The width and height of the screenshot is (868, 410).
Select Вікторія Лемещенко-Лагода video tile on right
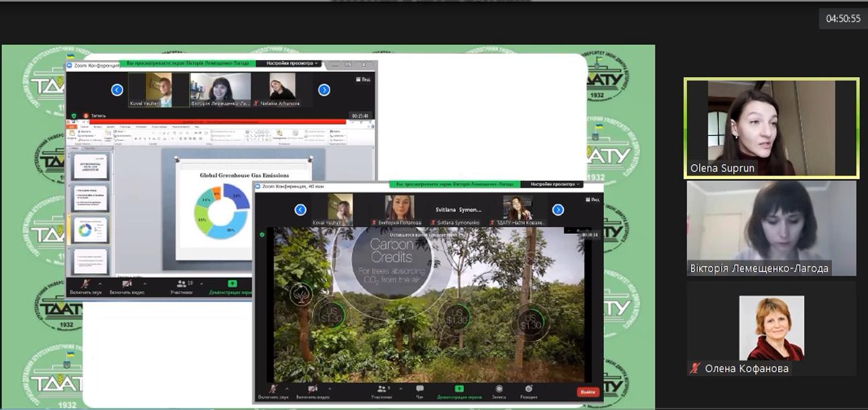point(771,228)
